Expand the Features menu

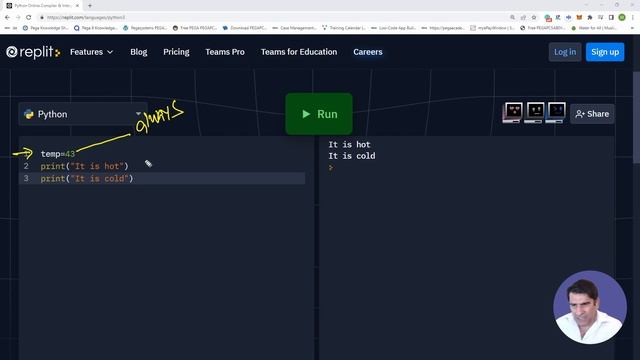coord(91,52)
